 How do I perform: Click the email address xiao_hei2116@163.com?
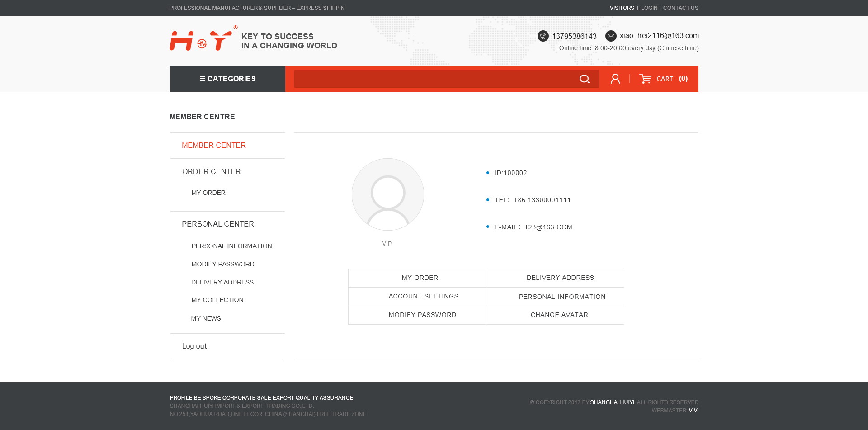point(659,35)
